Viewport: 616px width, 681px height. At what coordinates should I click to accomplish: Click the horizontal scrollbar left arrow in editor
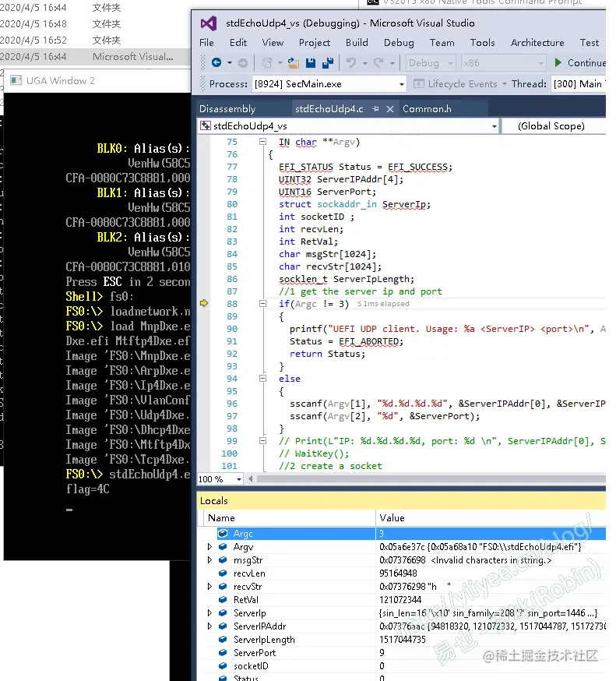tap(251, 478)
